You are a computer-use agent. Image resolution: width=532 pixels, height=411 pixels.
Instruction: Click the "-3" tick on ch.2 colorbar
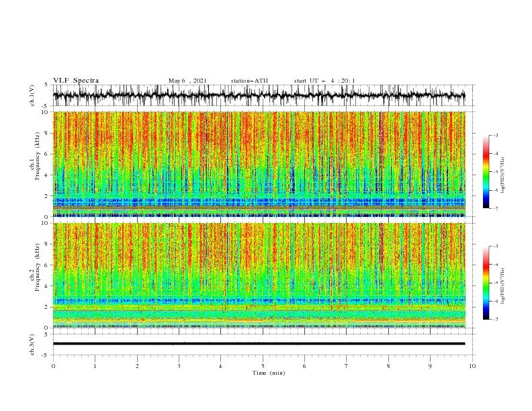coord(496,246)
